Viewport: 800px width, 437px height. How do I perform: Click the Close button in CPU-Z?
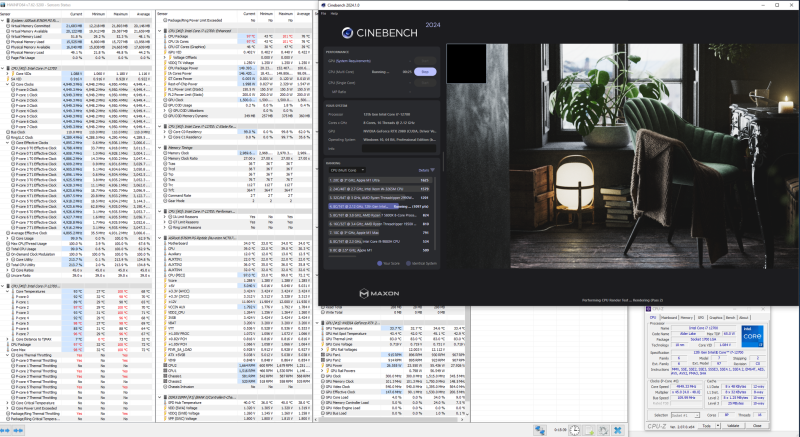coord(757,426)
